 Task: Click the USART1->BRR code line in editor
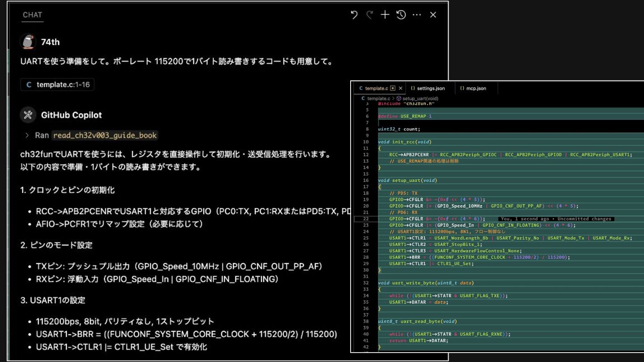coord(479,257)
